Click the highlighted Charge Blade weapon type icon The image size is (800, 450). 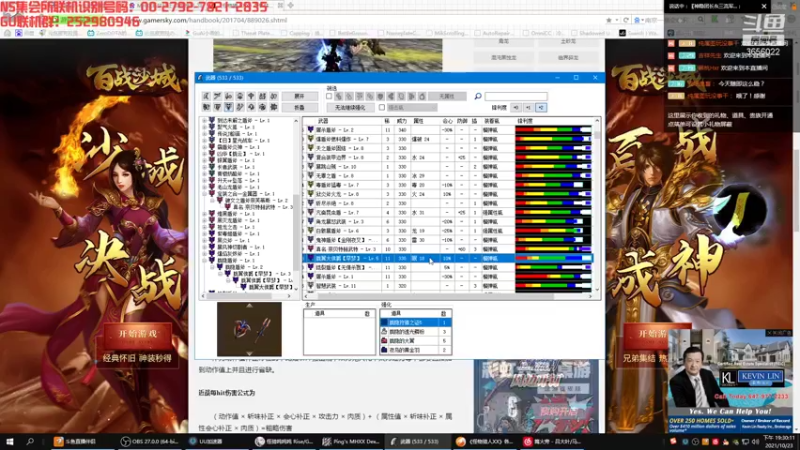[x=229, y=108]
